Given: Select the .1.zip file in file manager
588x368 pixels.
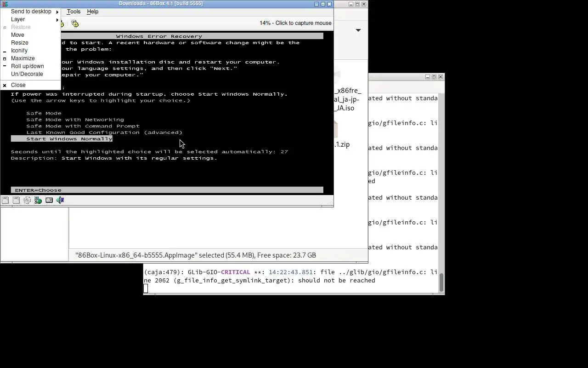Looking at the screenshot, I should click(342, 144).
